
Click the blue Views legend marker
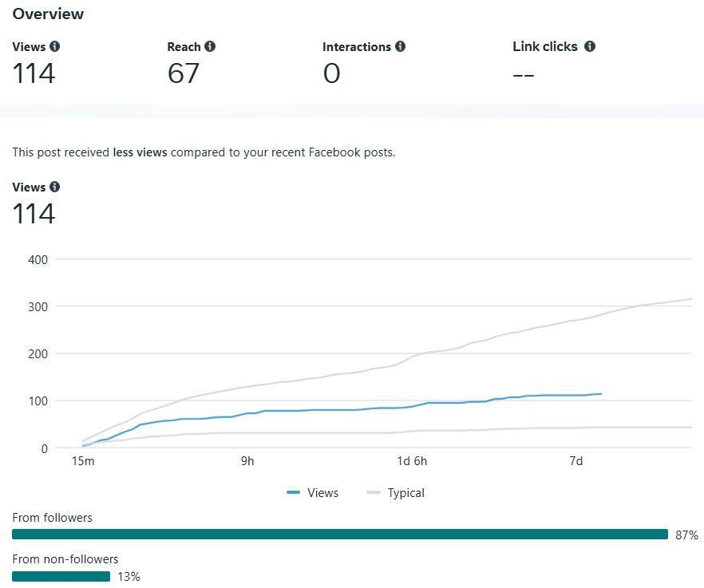tap(293, 493)
